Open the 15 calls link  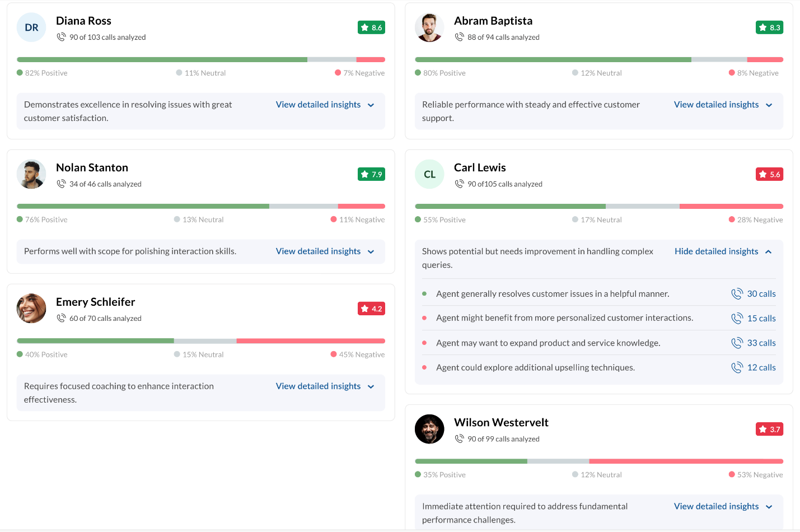click(x=761, y=318)
